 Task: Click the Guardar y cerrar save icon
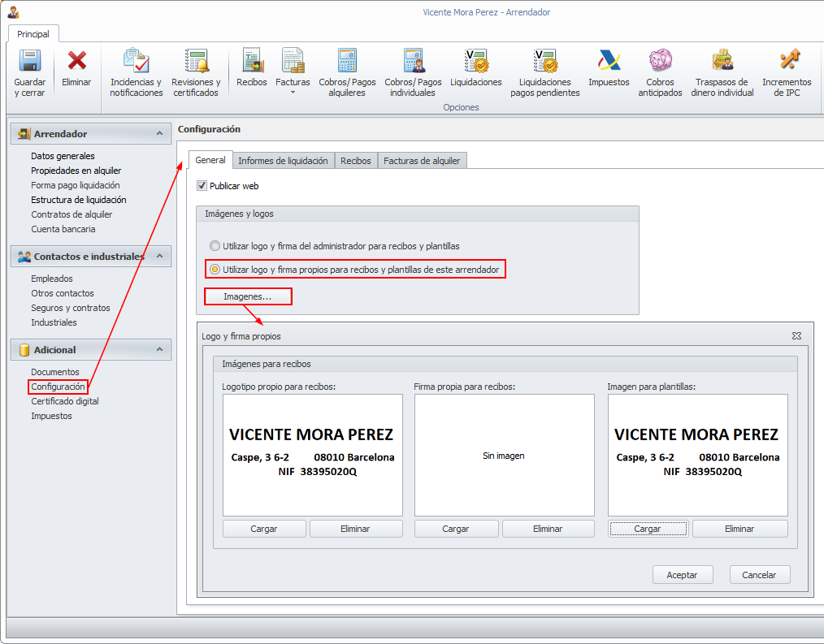(30, 60)
